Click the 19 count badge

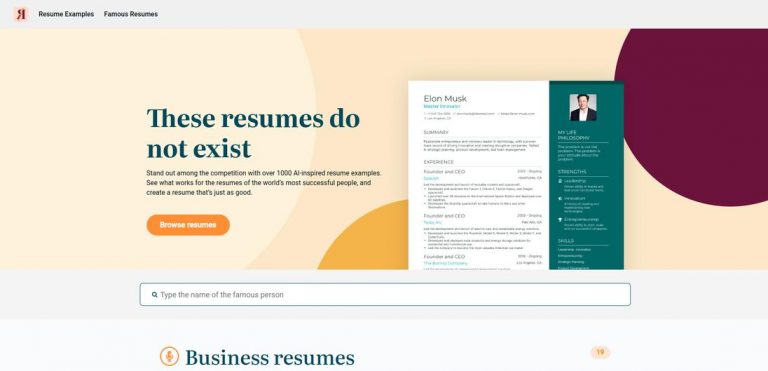pyautogui.click(x=600, y=352)
